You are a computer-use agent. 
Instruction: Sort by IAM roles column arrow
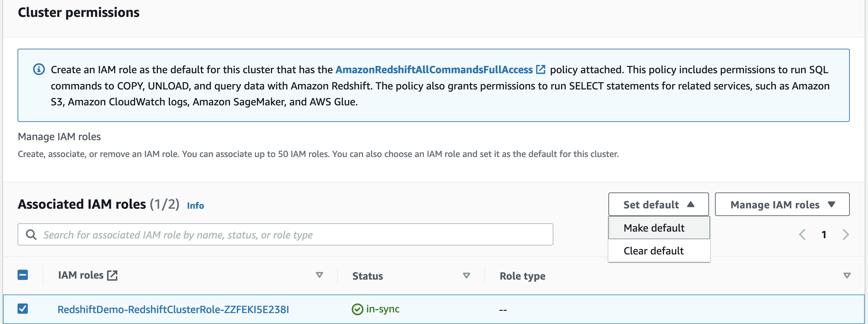click(x=319, y=275)
